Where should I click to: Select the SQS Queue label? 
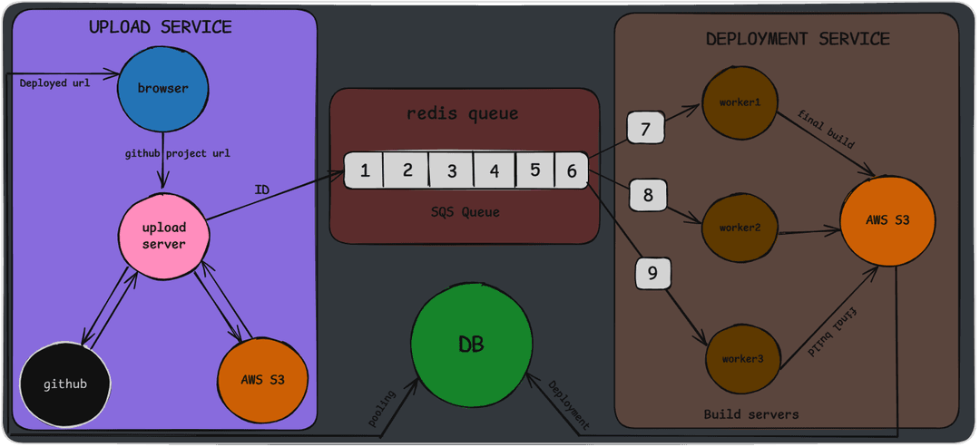(464, 212)
